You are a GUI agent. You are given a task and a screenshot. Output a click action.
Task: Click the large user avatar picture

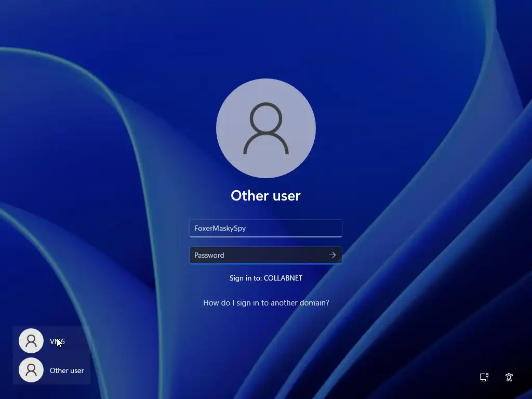[266, 128]
